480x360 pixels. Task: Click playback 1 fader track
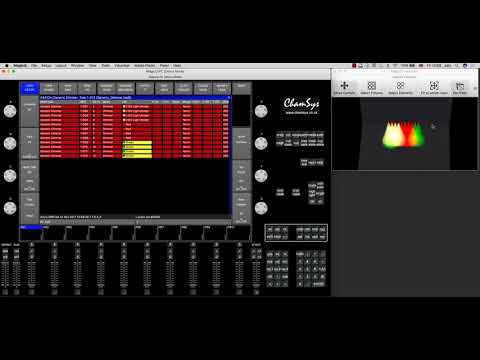tap(31, 274)
